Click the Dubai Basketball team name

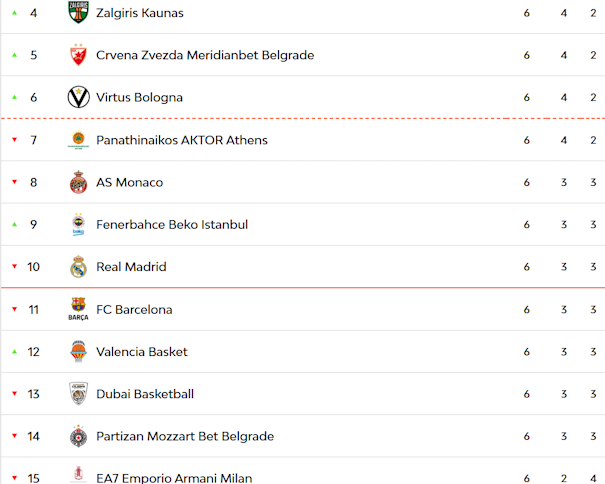coord(145,394)
